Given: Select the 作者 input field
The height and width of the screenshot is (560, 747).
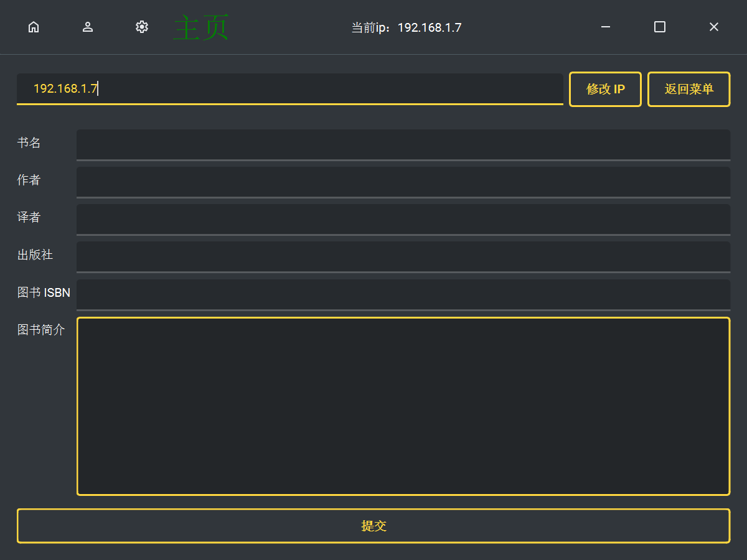Looking at the screenshot, I should pos(403,182).
